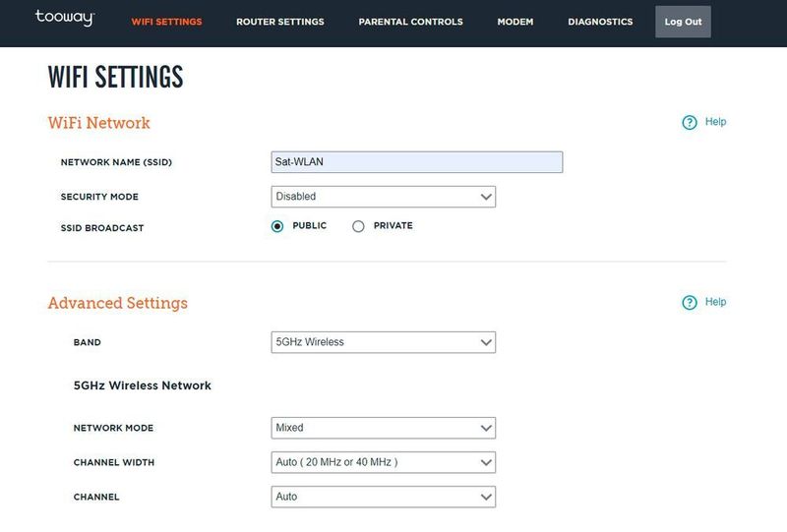This screenshot has height=532, width=787.
Task: Click the Network Name SSID text field
Action: coord(416,162)
